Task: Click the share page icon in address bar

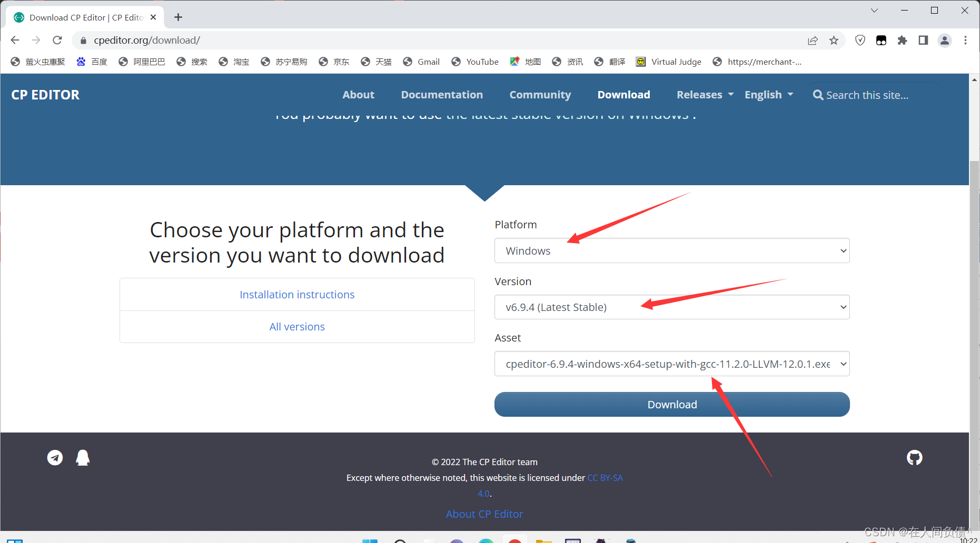Action: tap(813, 41)
